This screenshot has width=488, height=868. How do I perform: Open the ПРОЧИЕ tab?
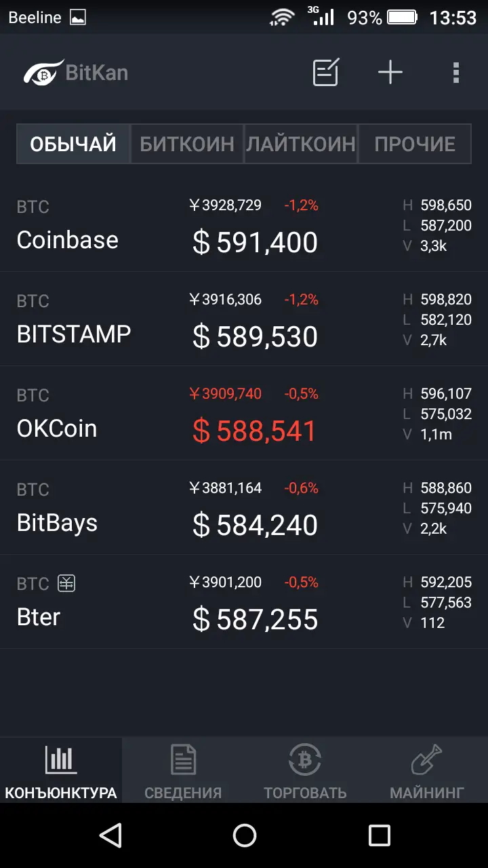(x=415, y=144)
